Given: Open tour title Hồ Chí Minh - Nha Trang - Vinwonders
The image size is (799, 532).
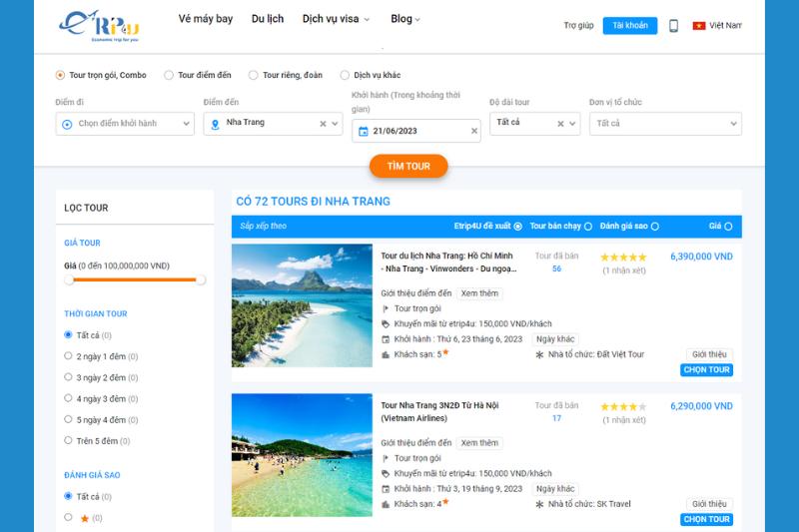Looking at the screenshot, I should [x=448, y=263].
